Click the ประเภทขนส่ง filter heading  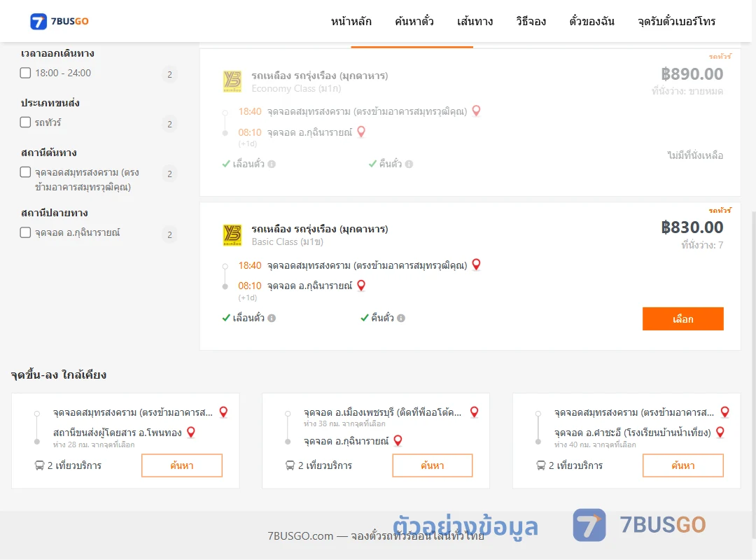50,103
